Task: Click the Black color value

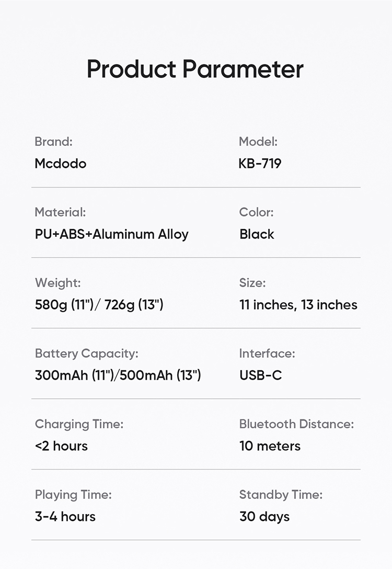Action: pos(257,234)
